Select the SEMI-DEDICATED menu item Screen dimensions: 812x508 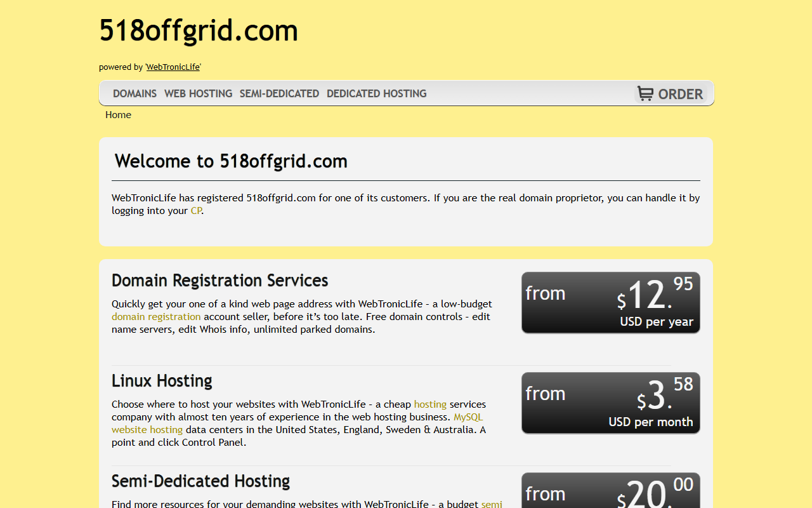(x=279, y=93)
